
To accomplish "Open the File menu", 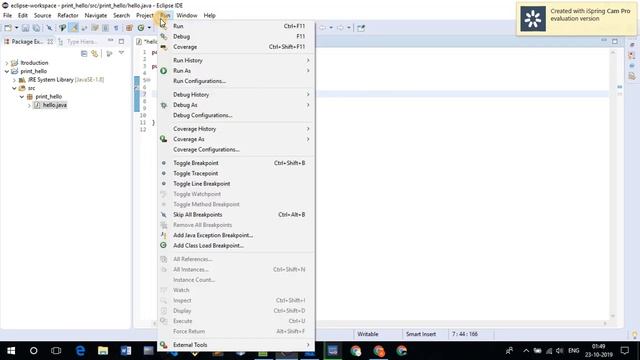I will pos(7,16).
